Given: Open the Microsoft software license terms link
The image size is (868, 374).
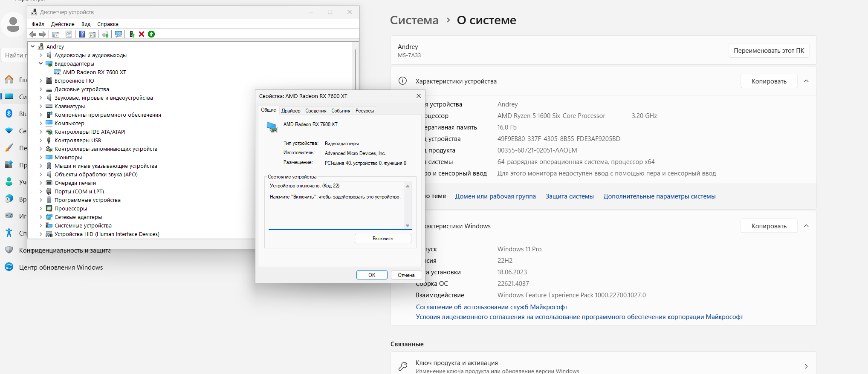Looking at the screenshot, I should click(579, 317).
